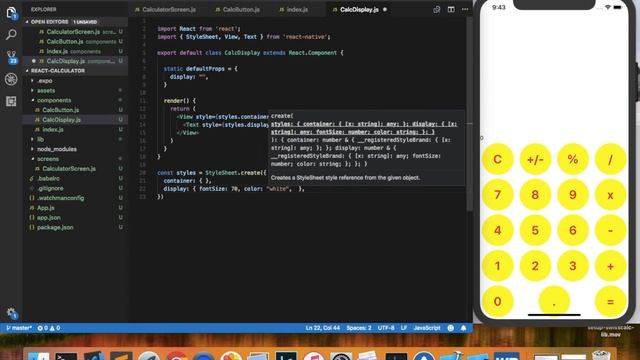Tap the % button on calculator

[x=573, y=159]
